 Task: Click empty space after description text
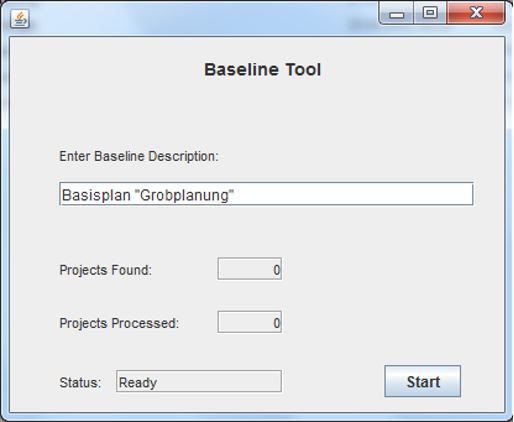tap(353, 194)
